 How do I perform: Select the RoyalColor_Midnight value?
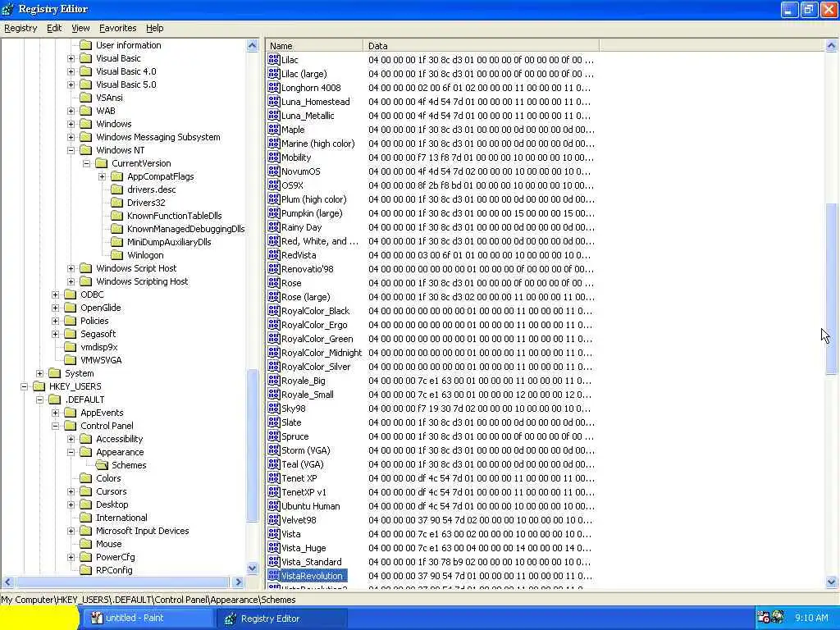[x=322, y=353]
